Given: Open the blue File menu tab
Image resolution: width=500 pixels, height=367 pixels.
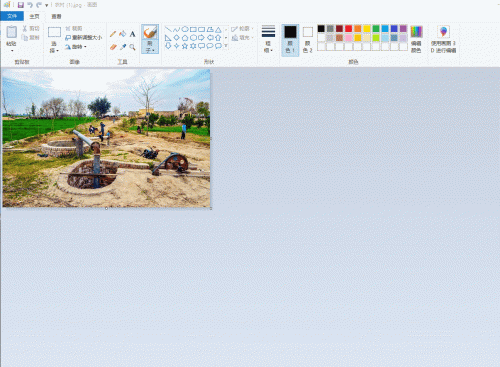Looking at the screenshot, I should point(12,16).
